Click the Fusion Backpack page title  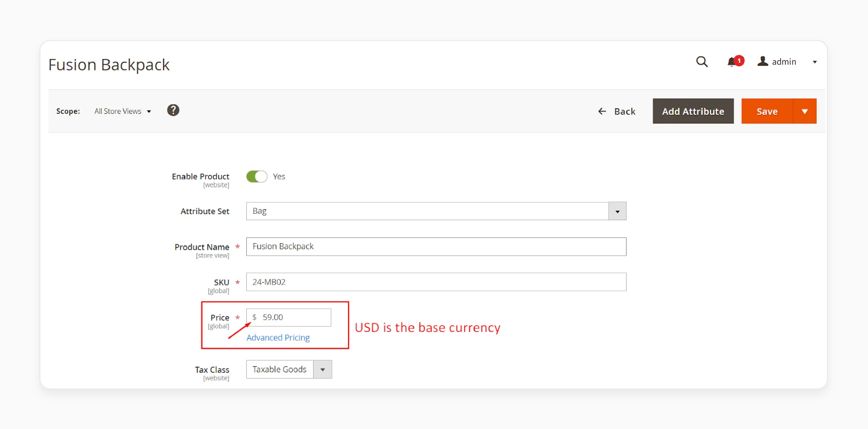coord(109,64)
